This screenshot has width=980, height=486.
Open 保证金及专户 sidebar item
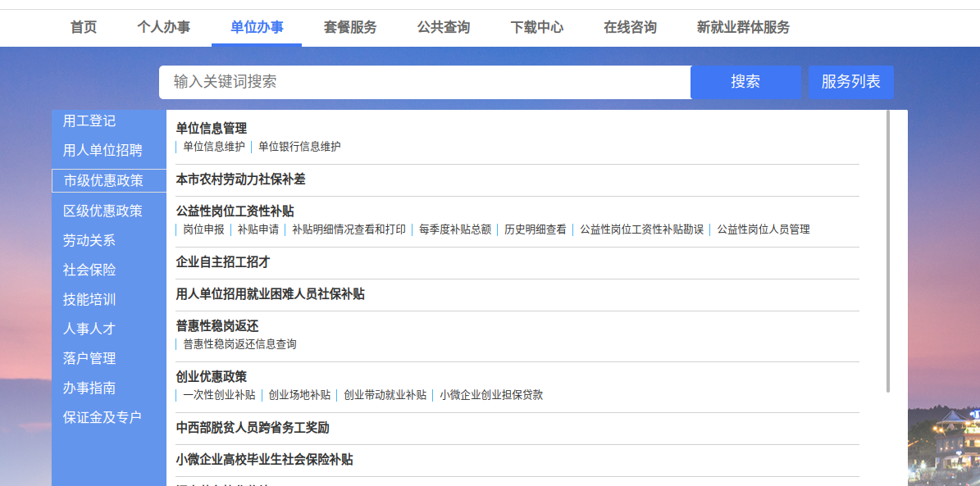103,418
